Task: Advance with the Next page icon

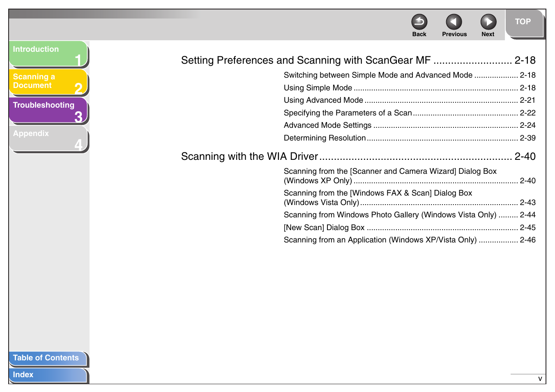Action: [488, 22]
